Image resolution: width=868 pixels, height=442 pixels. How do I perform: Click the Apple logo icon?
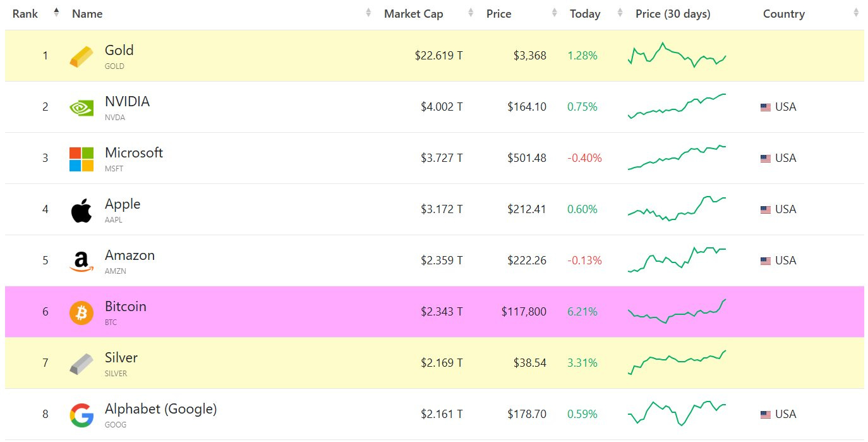(x=81, y=210)
